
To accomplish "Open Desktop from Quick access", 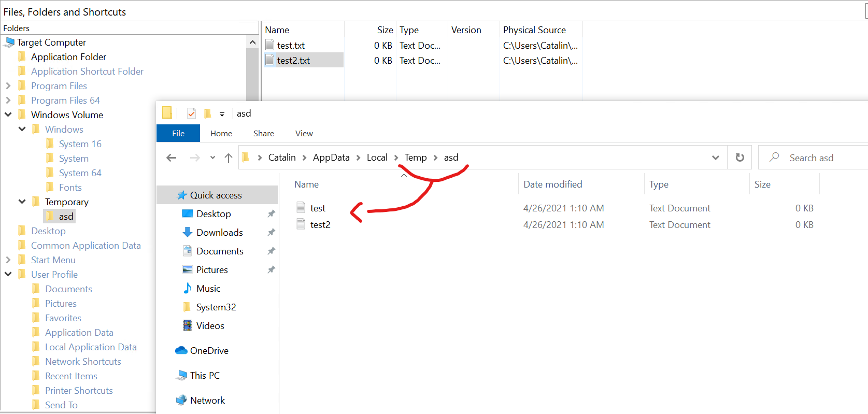I will (214, 214).
